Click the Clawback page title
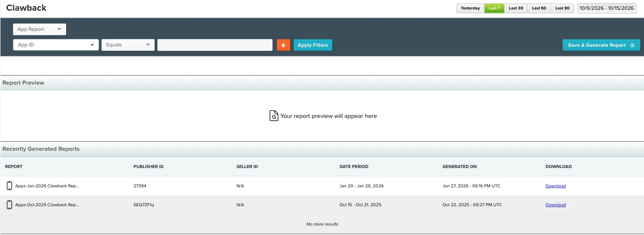 (x=26, y=8)
